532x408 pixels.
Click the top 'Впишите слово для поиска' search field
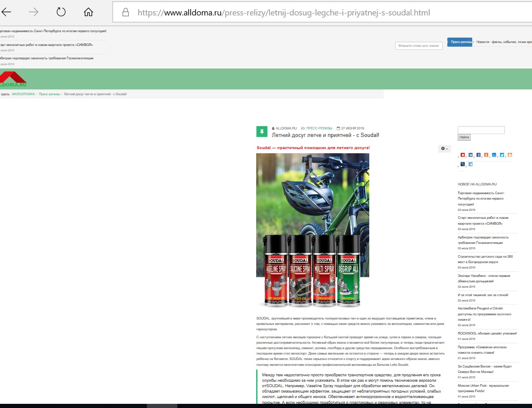(419, 46)
